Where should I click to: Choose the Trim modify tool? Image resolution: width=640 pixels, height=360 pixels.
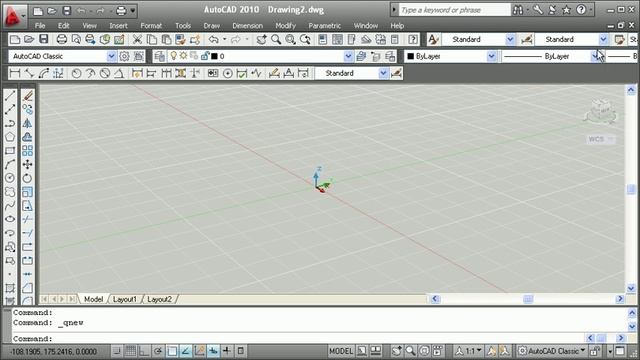click(x=27, y=219)
